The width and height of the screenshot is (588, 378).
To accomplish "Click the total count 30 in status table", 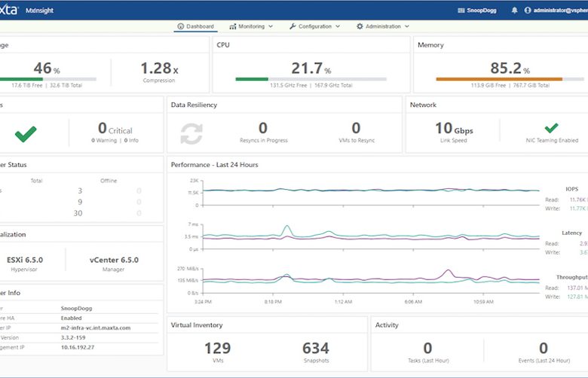I will (78, 213).
